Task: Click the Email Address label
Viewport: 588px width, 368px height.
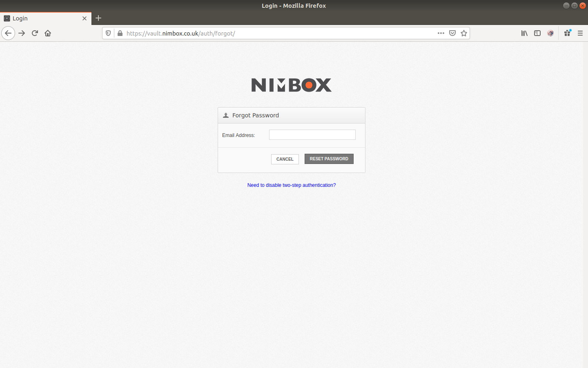Action: pos(238,135)
